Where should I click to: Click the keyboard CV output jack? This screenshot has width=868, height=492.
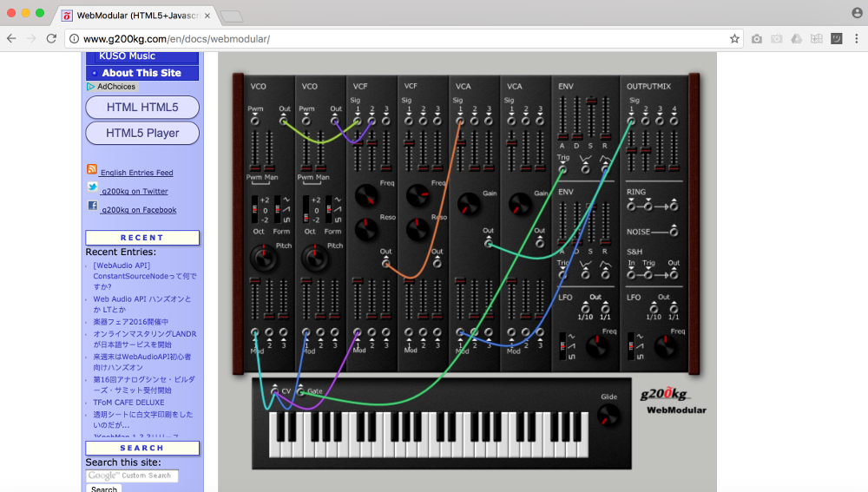coord(274,390)
